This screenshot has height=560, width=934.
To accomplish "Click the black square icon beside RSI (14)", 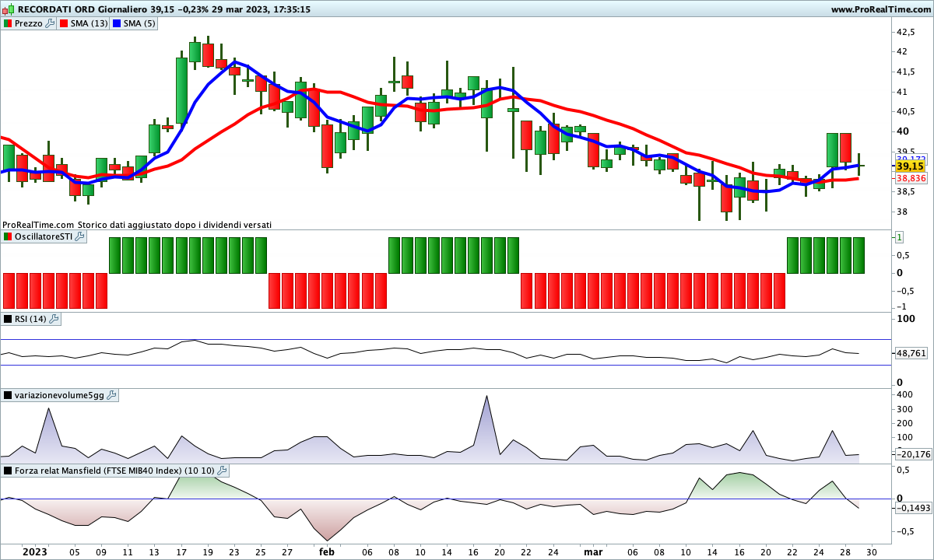I will (x=8, y=319).
